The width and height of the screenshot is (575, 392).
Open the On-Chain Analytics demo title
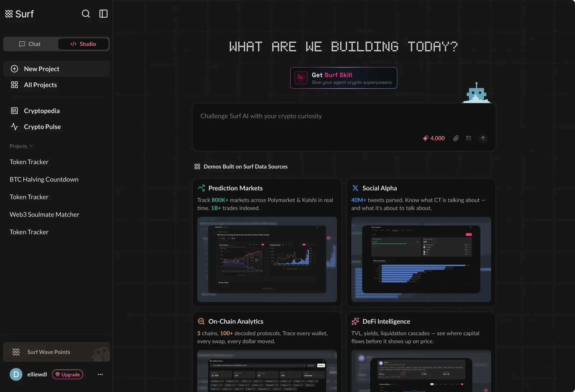(236, 322)
